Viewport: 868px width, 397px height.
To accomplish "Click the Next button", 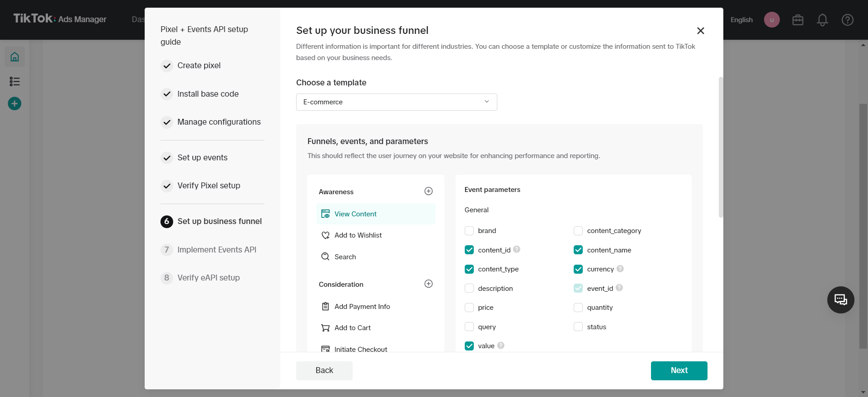I will click(679, 370).
